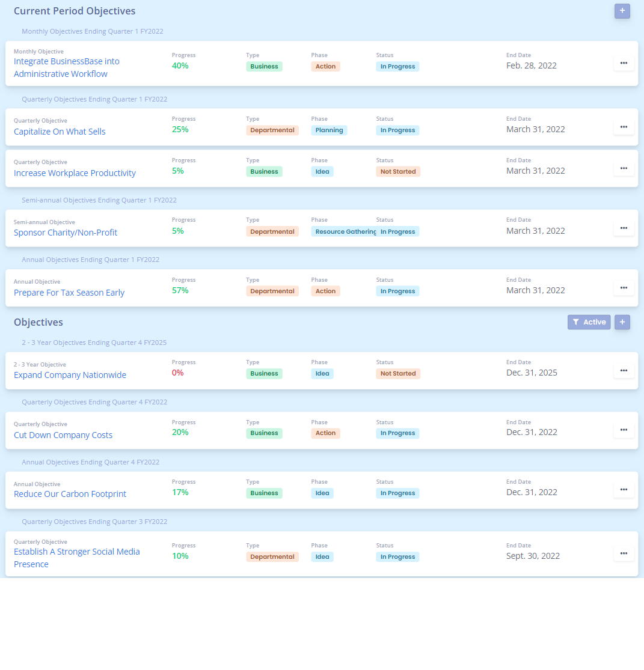
Task: Click the 57% progress of Prepare For Tax Season
Action: [x=180, y=291]
